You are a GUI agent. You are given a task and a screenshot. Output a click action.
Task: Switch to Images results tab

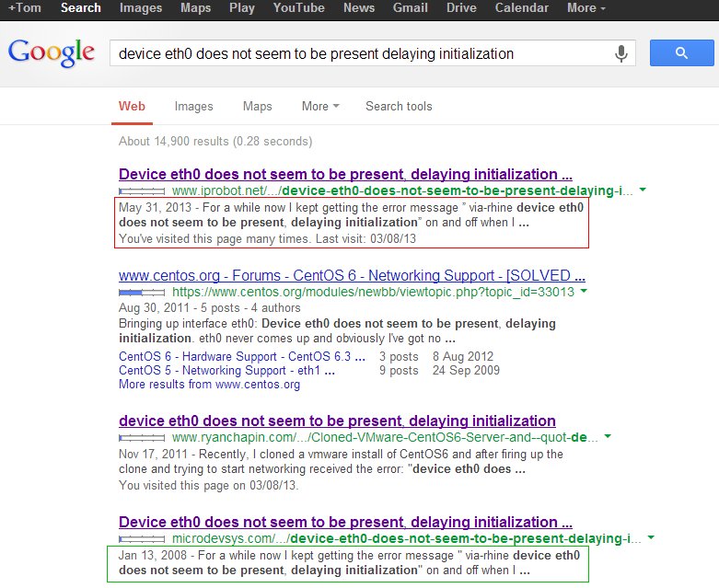coord(193,107)
